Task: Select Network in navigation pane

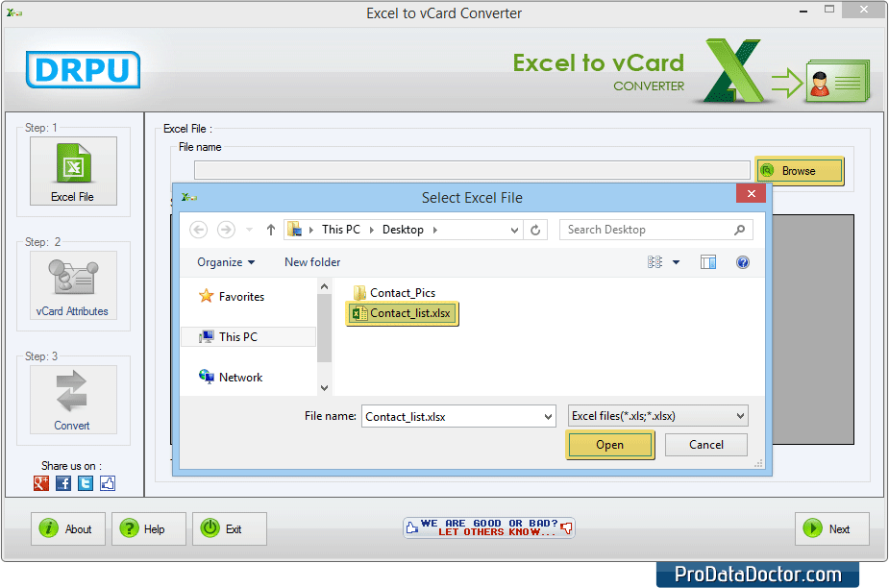Action: (x=231, y=377)
